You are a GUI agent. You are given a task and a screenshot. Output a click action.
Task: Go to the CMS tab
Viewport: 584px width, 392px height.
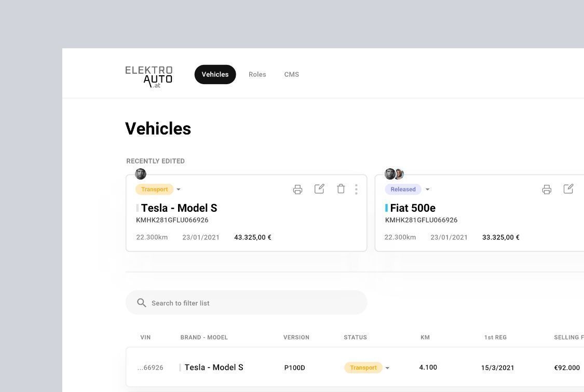(292, 75)
